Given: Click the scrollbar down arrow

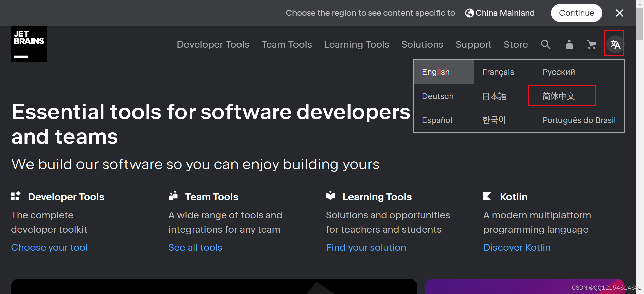Looking at the screenshot, I should click(x=640, y=290).
